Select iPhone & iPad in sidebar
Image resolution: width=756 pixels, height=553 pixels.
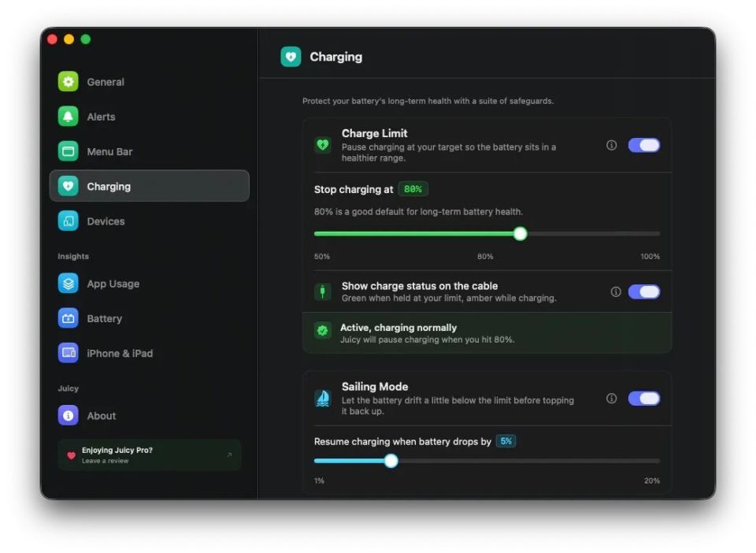click(x=150, y=353)
